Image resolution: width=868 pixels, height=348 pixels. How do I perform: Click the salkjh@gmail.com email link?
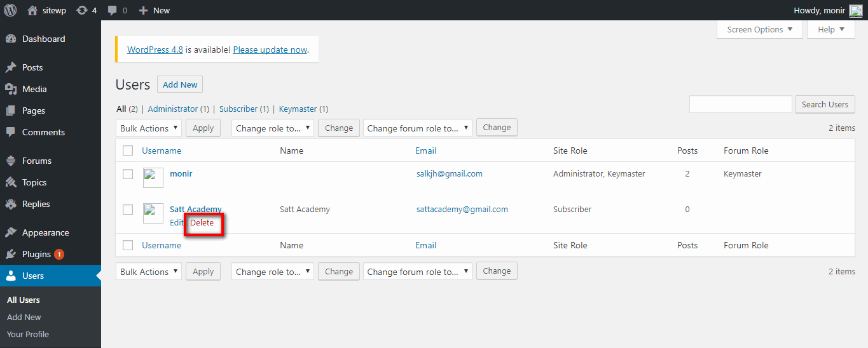pos(450,173)
